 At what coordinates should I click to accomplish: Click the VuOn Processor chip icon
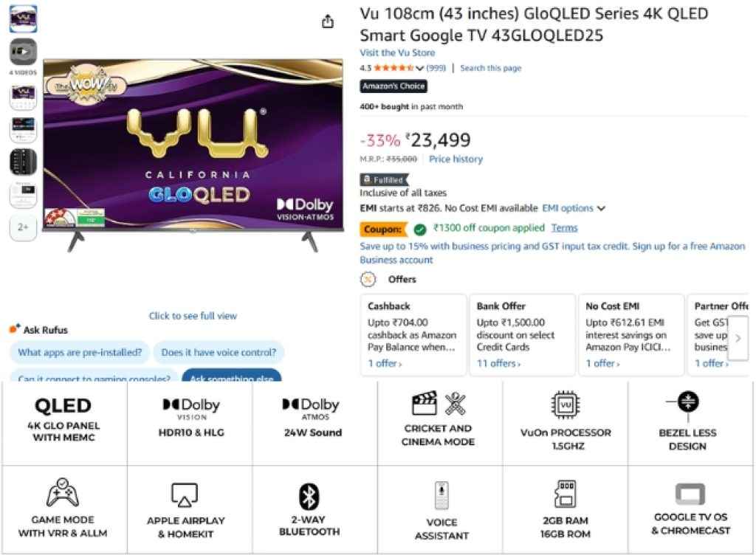click(563, 404)
